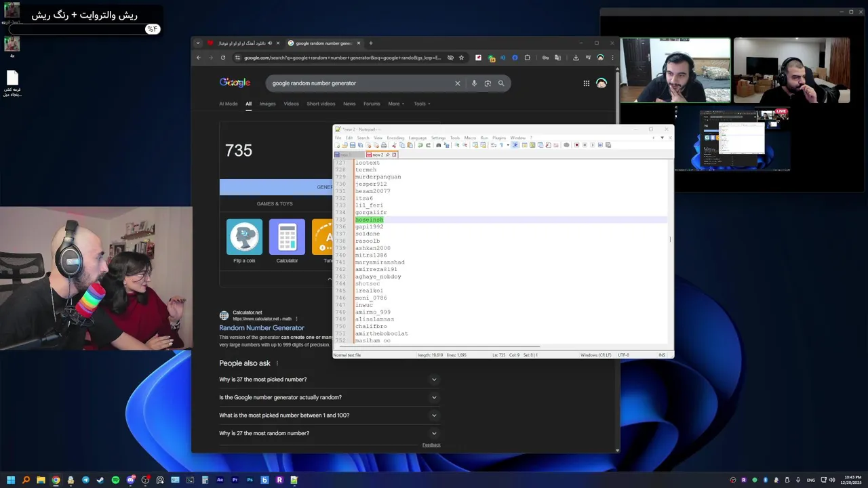
Task: Click the Feedback link
Action: 431,445
